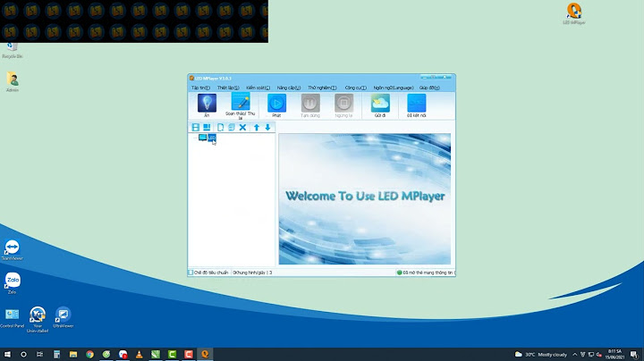Click the 'Chế độ tiêu chuẩn' status bar entry

[208, 273]
